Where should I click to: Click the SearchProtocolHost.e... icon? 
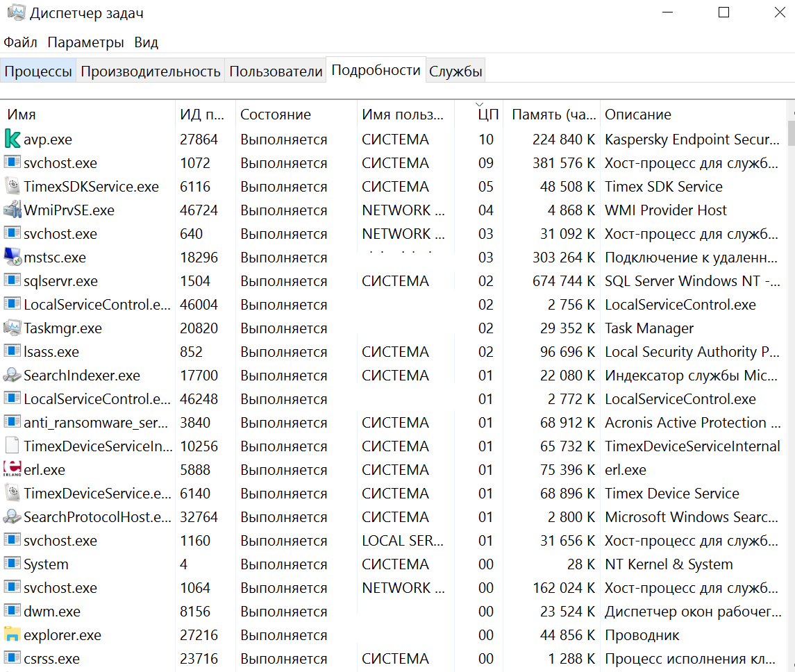pyautogui.click(x=12, y=516)
